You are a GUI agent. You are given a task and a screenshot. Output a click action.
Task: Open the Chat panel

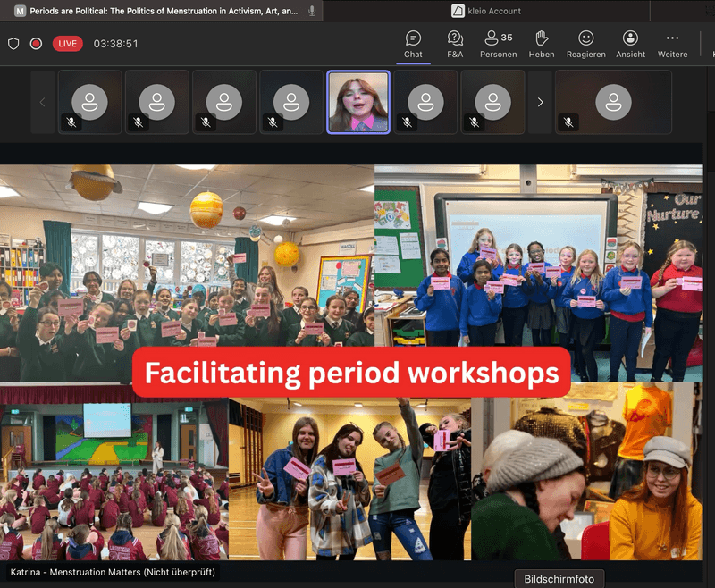pos(413,44)
